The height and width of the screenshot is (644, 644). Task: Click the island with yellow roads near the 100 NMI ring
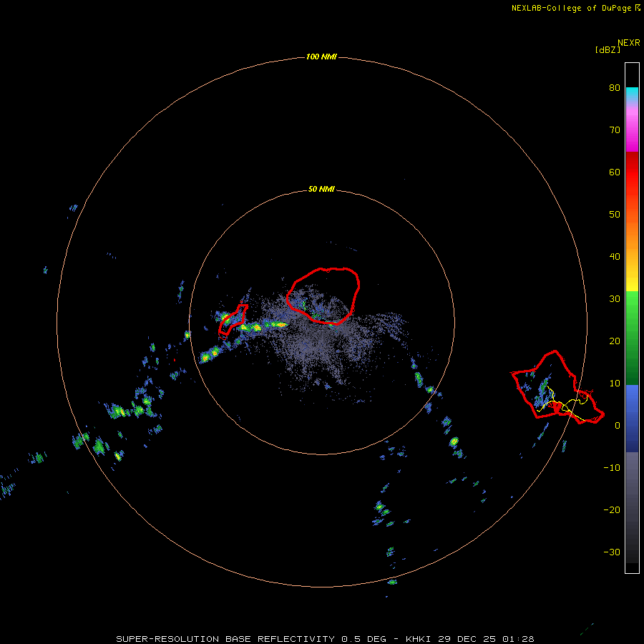[557, 388]
